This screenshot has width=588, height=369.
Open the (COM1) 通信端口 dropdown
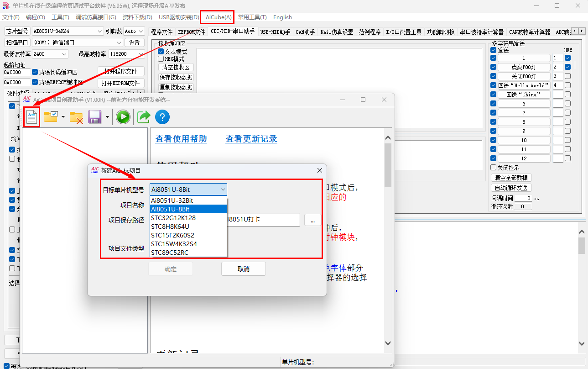[x=77, y=42]
